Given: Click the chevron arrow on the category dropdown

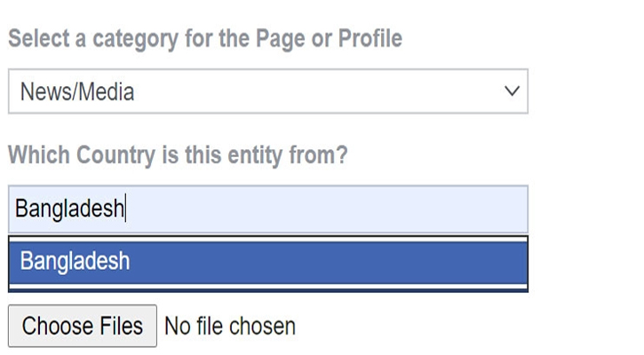Looking at the screenshot, I should [x=511, y=91].
